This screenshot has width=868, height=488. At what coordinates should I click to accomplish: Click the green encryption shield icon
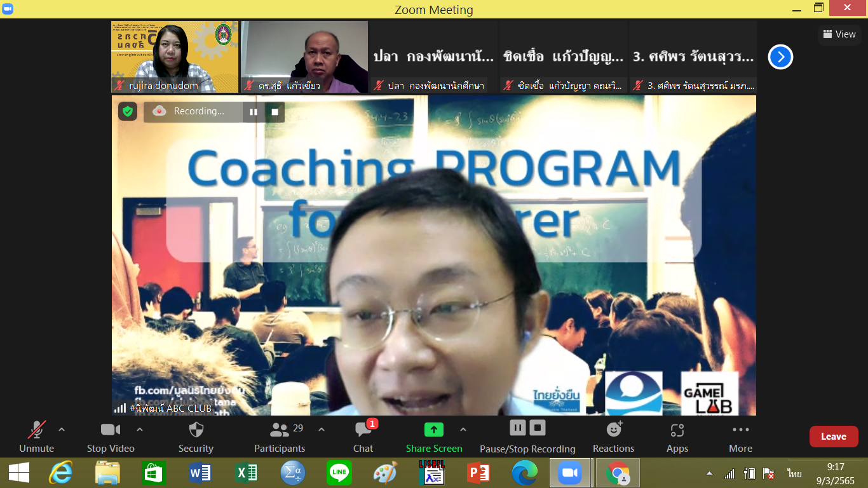point(128,112)
